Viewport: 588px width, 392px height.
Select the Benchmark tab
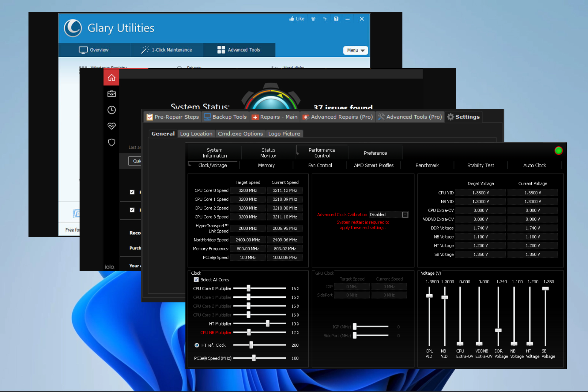coord(427,165)
